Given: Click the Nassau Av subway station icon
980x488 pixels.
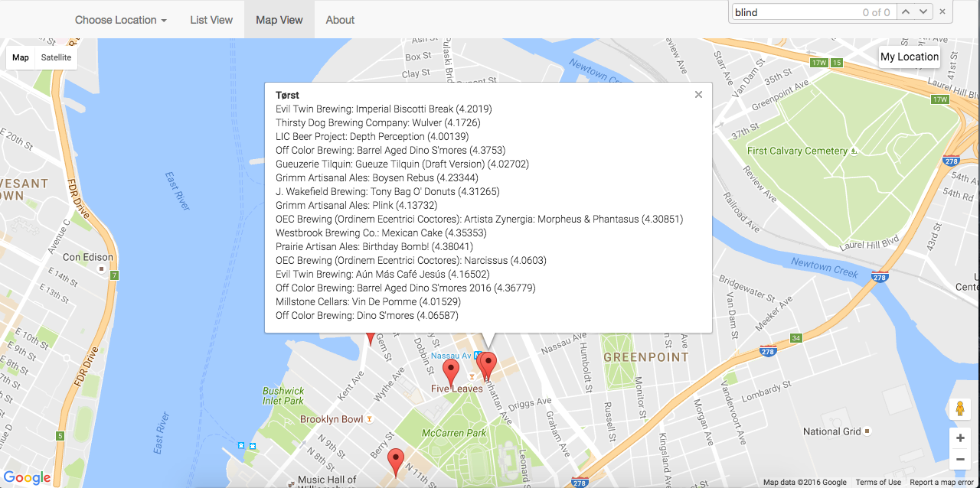Looking at the screenshot, I should (x=477, y=356).
